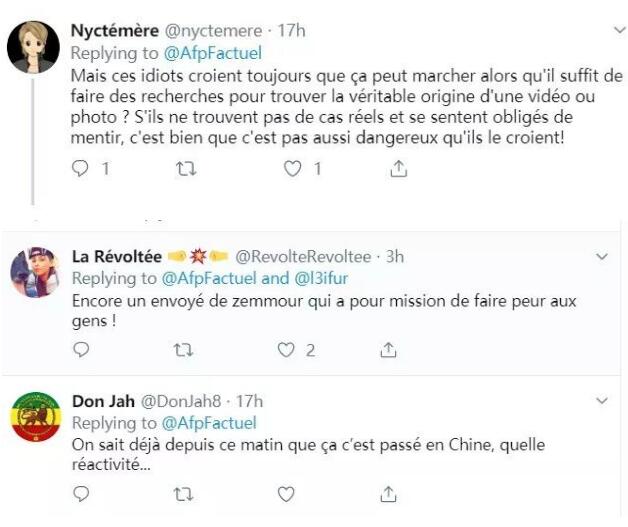Reply to Don Jah's tweet

(x=82, y=494)
